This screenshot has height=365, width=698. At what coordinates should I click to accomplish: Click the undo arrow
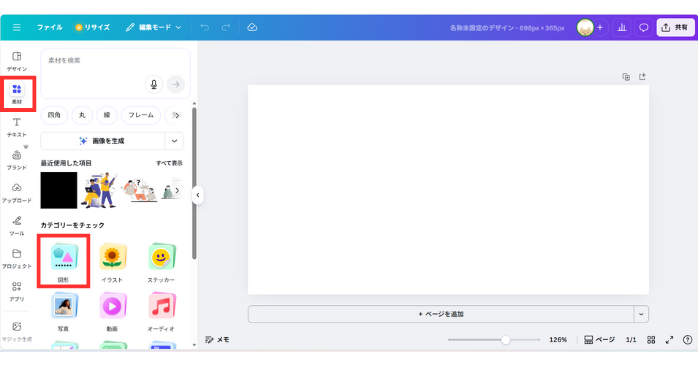click(205, 28)
